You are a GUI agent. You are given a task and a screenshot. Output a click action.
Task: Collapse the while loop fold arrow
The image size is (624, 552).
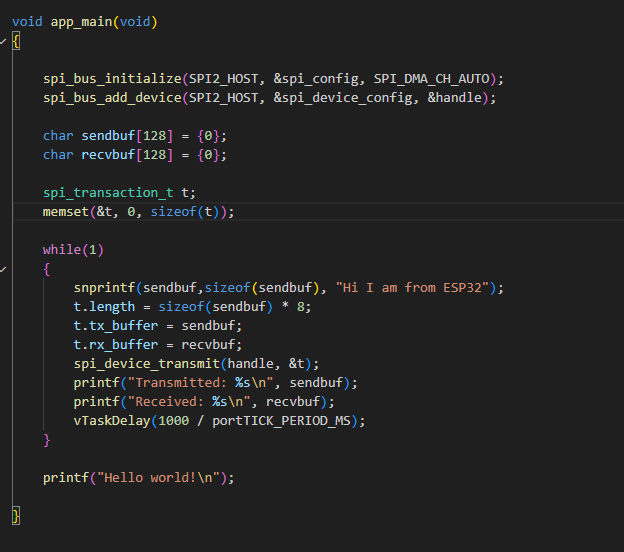click(x=4, y=269)
